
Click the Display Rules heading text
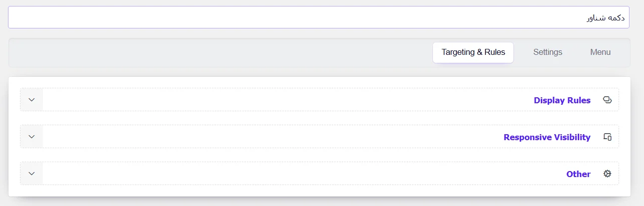click(x=562, y=100)
